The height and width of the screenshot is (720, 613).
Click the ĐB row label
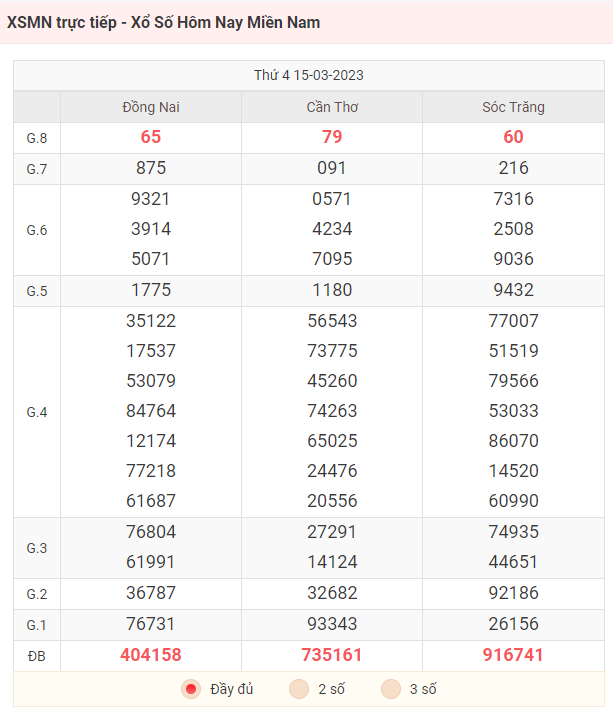(37, 656)
